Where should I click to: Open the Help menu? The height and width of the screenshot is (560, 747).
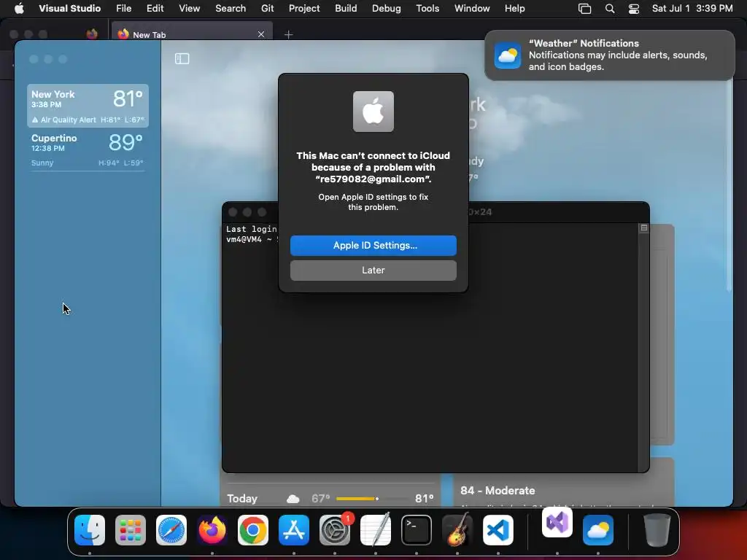click(514, 8)
